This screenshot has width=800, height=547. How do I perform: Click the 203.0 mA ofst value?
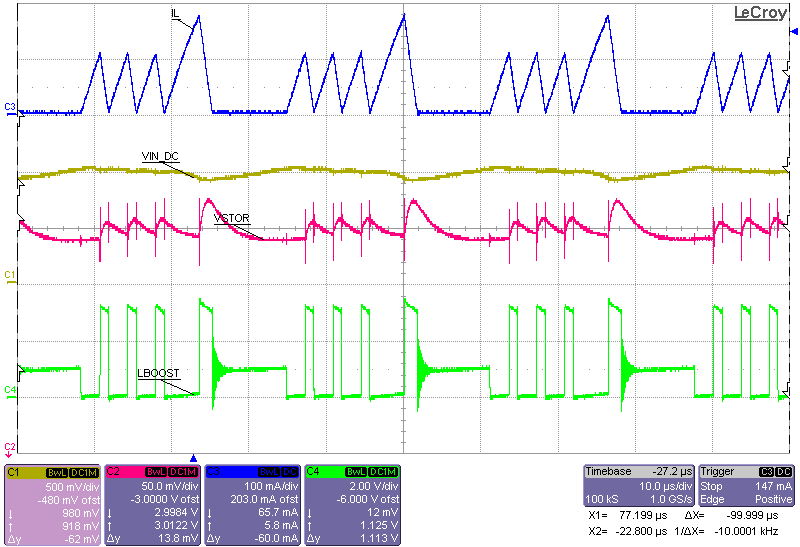(x=264, y=500)
